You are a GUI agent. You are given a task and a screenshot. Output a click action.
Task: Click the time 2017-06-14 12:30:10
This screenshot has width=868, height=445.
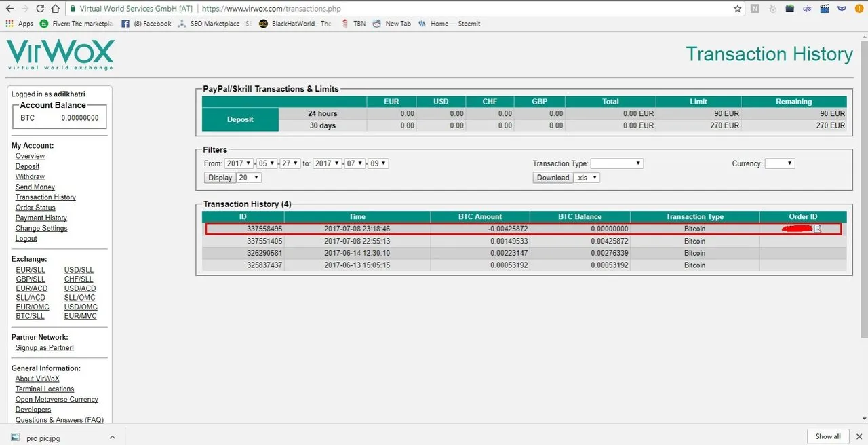coord(357,253)
